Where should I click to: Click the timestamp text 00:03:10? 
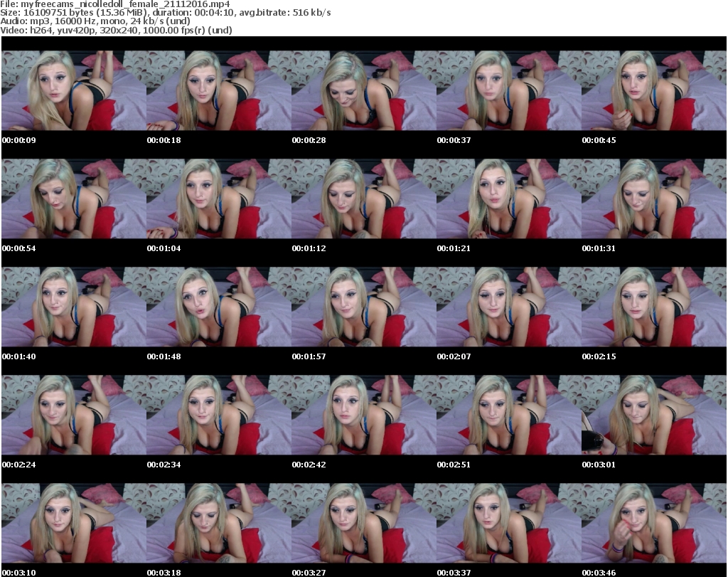click(19, 573)
